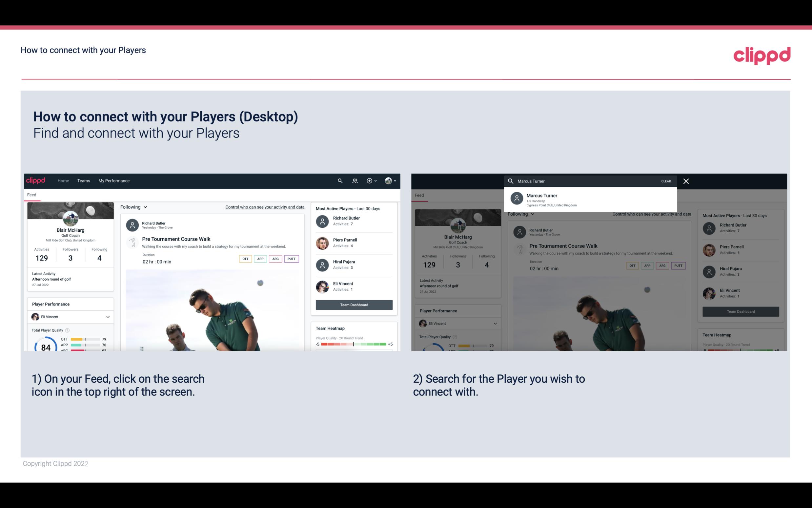Select the Home tab in navigation
Image resolution: width=812 pixels, height=508 pixels.
tap(63, 180)
